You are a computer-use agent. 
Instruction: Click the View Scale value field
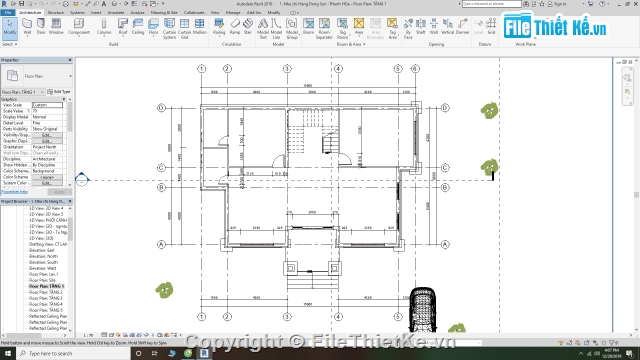[x=47, y=105]
